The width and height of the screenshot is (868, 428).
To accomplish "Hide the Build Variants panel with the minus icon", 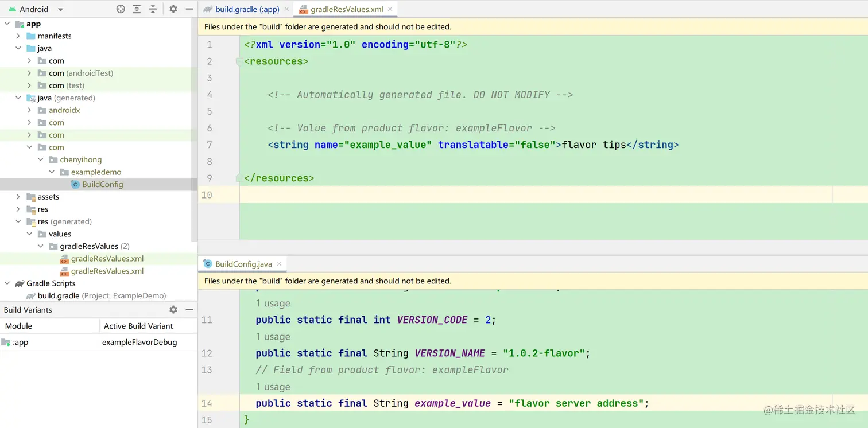I will point(189,310).
